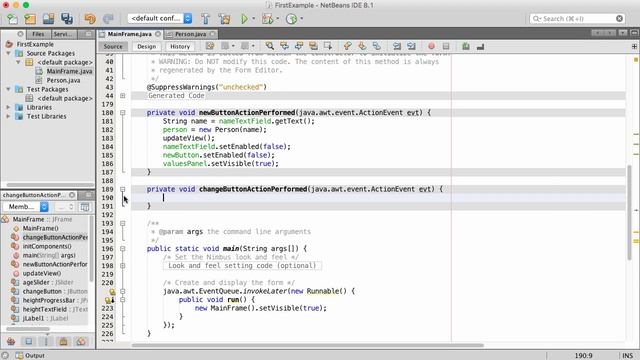Switch to Design view
This screenshot has height=360, width=640.
coord(147,47)
